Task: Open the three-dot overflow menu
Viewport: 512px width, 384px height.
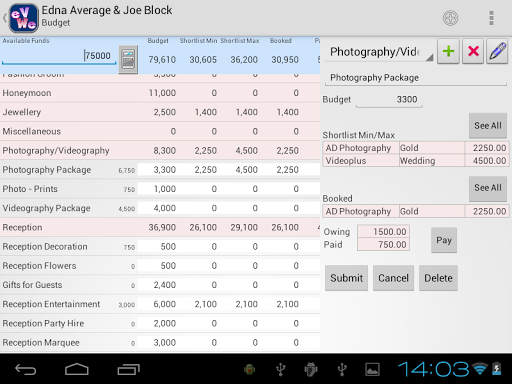Action: pyautogui.click(x=491, y=18)
